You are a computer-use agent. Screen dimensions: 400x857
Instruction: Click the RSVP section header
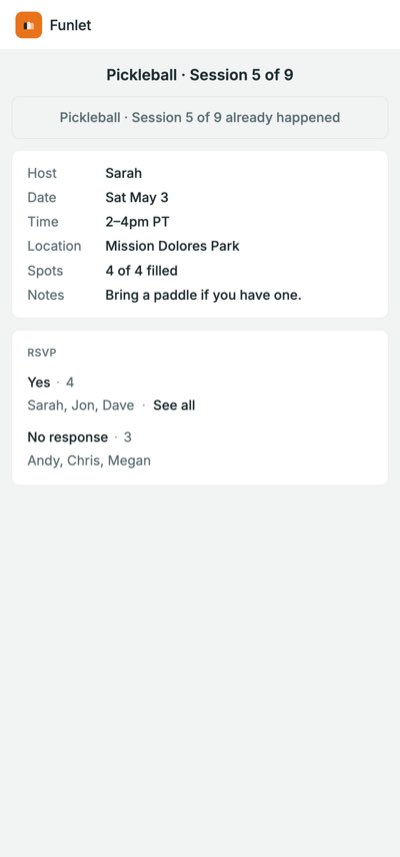tap(42, 353)
